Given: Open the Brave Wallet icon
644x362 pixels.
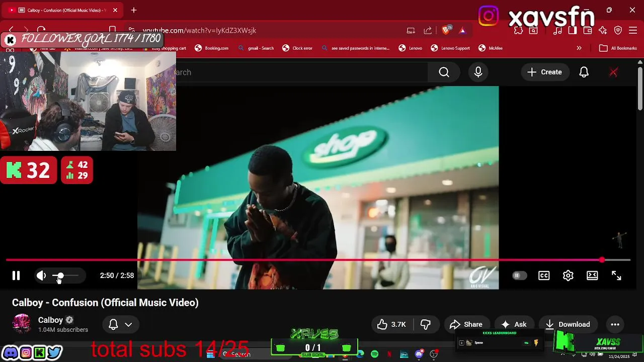Looking at the screenshot, I should pyautogui.click(x=588, y=31).
